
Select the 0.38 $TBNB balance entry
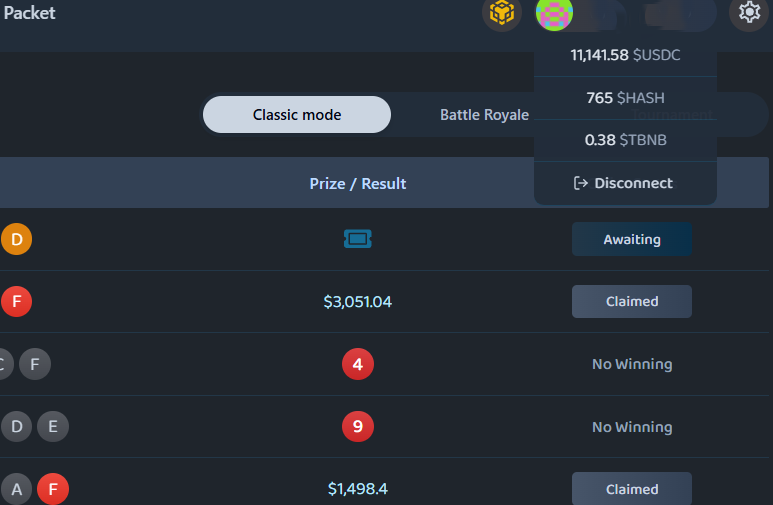[x=625, y=140]
